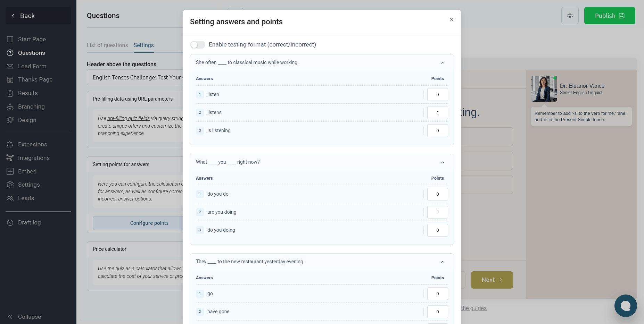Go back using the Back button
The width and height of the screenshot is (644, 324).
click(38, 16)
